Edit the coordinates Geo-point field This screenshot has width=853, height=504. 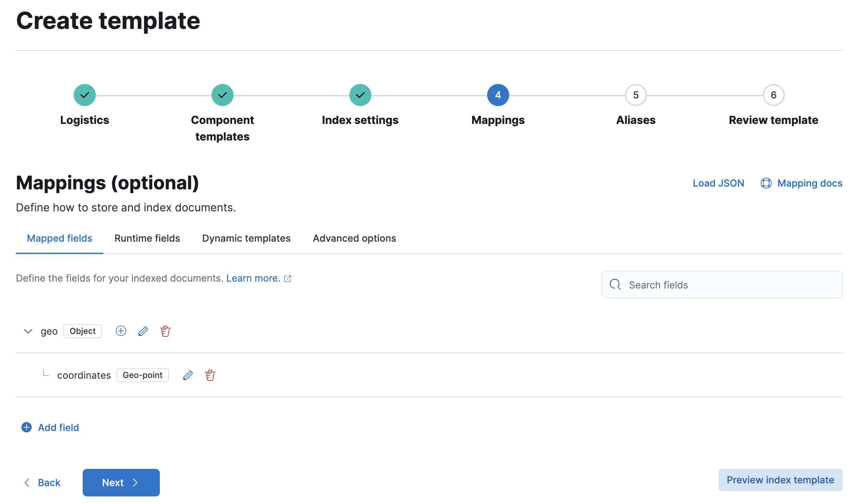click(188, 375)
